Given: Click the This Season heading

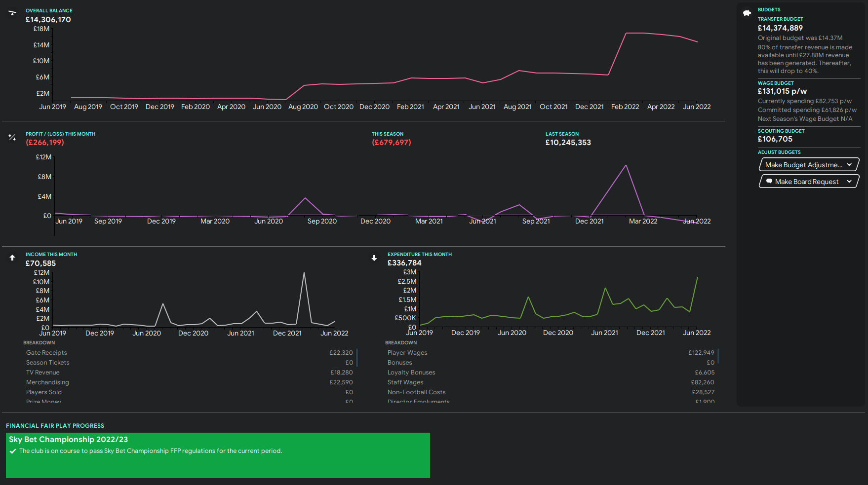Looking at the screenshot, I should [x=388, y=134].
